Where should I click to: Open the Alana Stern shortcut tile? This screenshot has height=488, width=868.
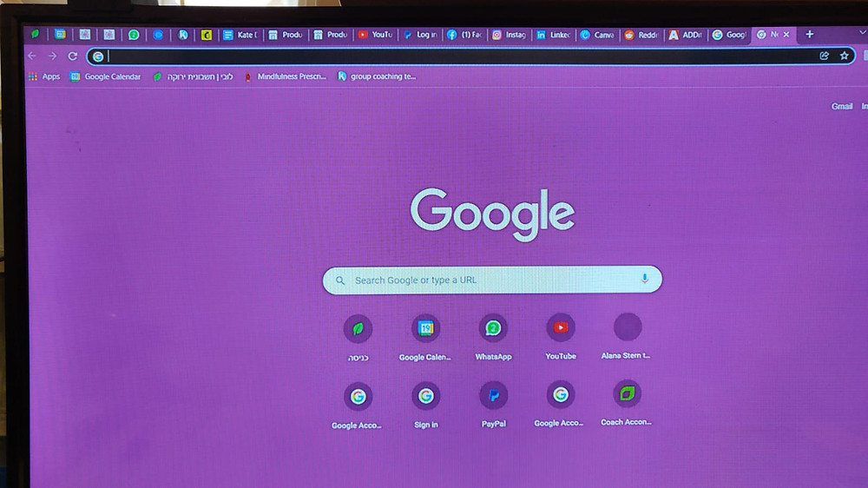click(627, 336)
